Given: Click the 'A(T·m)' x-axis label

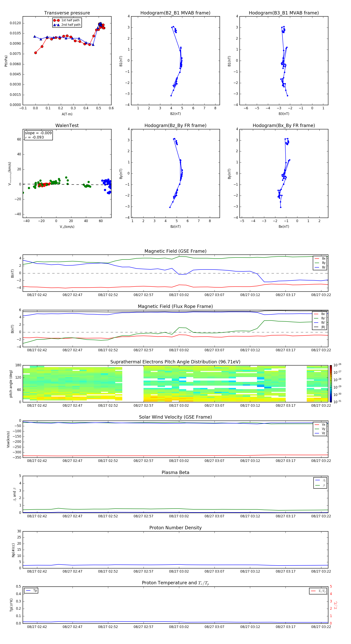Looking at the screenshot, I should pyautogui.click(x=67, y=114).
